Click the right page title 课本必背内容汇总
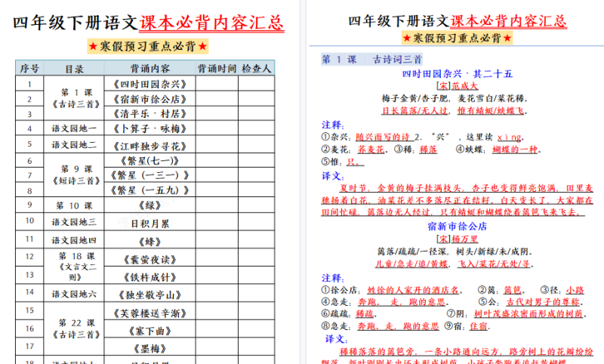Viewport: 604px width, 364px height. click(x=508, y=21)
